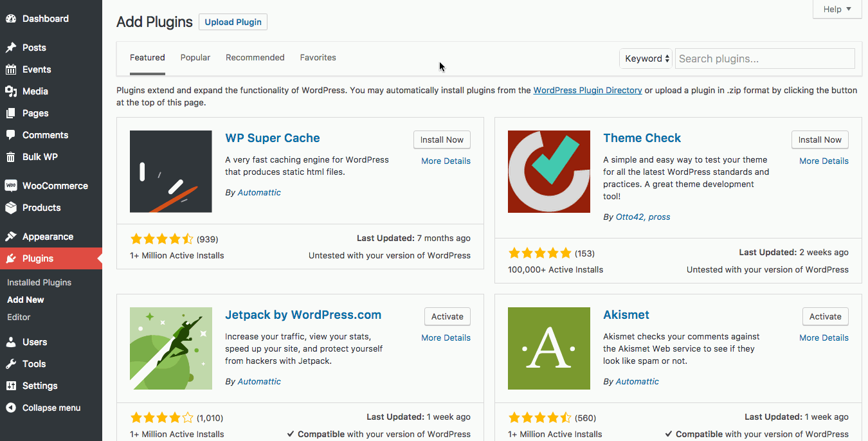Viewport: 868px width, 441px height.
Task: Click the '100,000+ Active Installs' text
Action: coord(556,269)
